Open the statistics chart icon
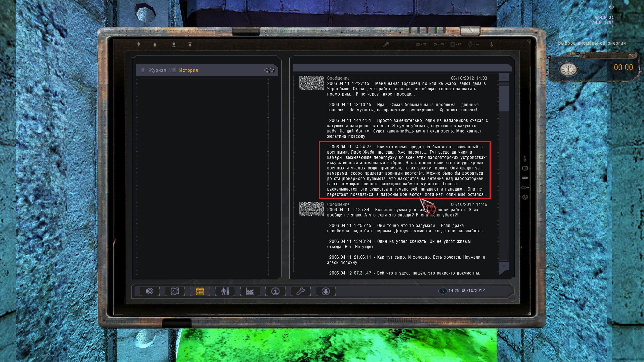The width and height of the screenshot is (644, 362). point(250,291)
